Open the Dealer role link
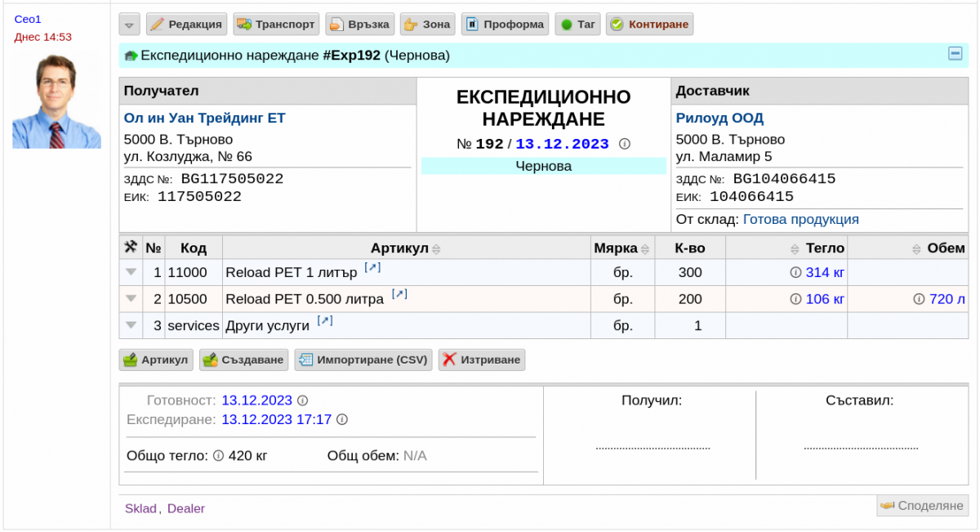The width and height of the screenshot is (980, 532). [186, 508]
